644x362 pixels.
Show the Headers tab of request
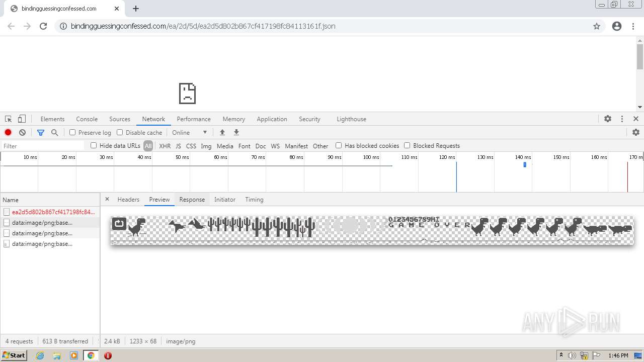128,200
